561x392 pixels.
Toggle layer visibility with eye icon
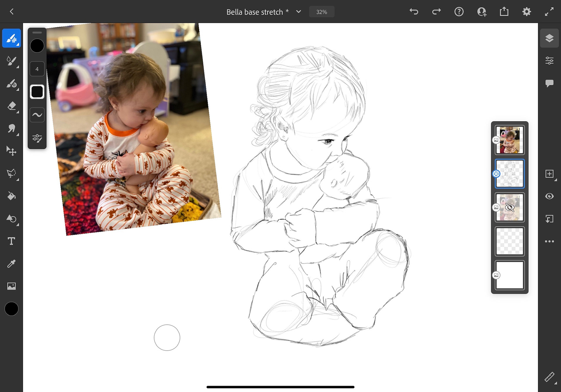pyautogui.click(x=549, y=196)
